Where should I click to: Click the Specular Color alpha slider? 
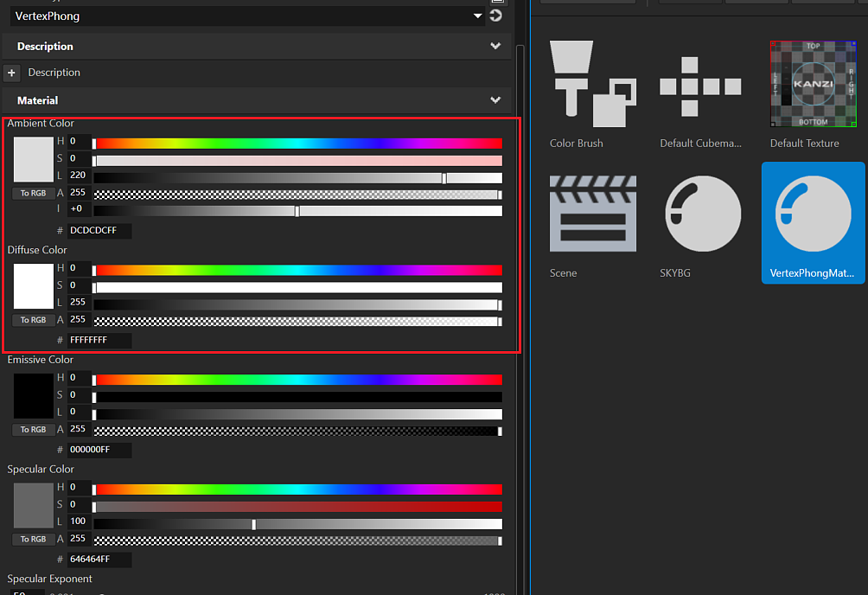297,541
